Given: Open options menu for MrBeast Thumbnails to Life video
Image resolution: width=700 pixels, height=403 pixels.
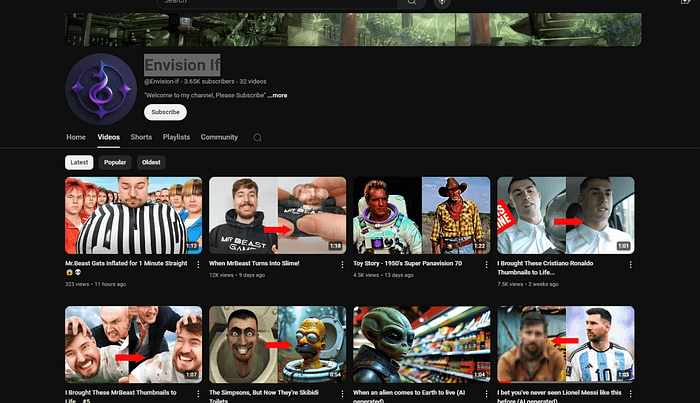Looking at the screenshot, I should pyautogui.click(x=198, y=394).
